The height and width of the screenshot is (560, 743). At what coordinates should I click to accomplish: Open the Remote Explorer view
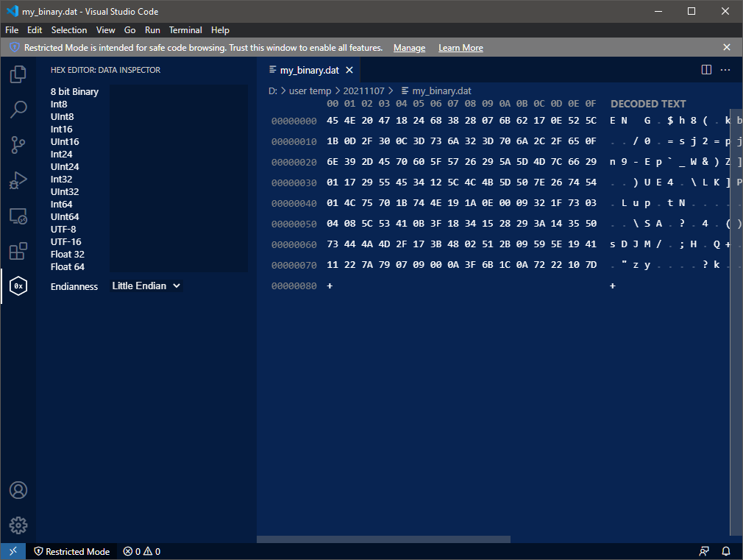[18, 216]
